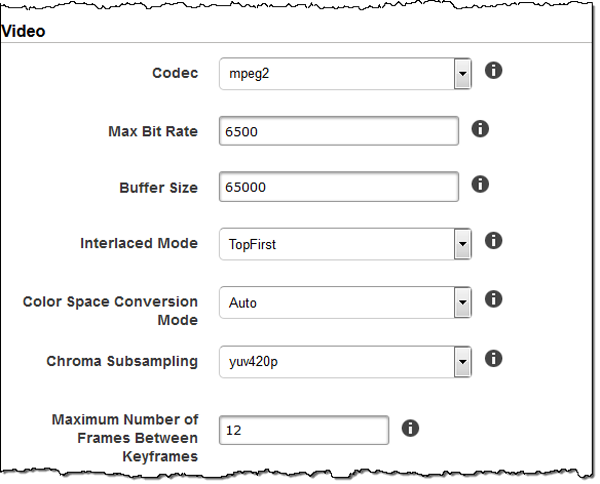Viewport: 600px width, 484px height.
Task: Open the Buffer Size info tooltip icon
Action: pos(480,184)
